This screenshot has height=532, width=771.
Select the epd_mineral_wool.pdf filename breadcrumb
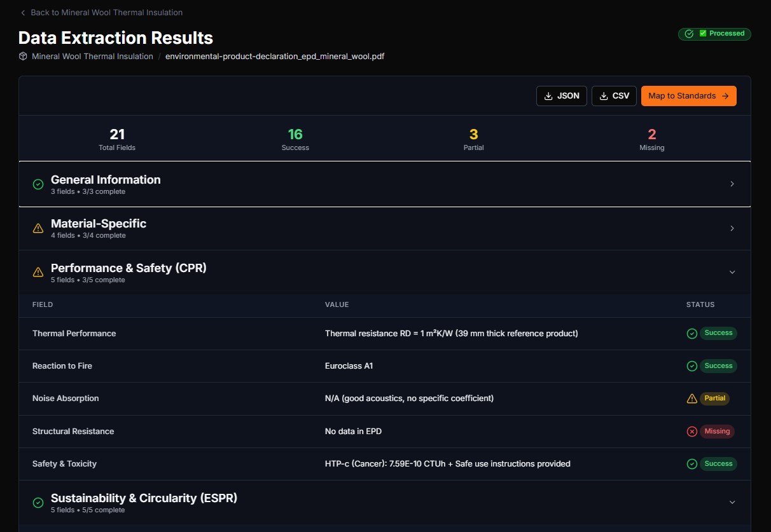pos(274,56)
